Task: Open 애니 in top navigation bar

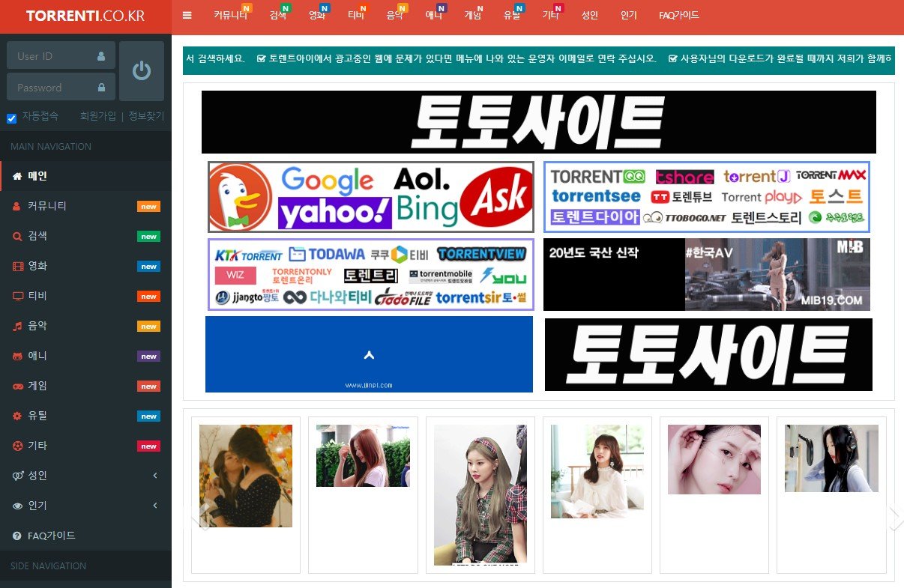Action: (x=434, y=15)
